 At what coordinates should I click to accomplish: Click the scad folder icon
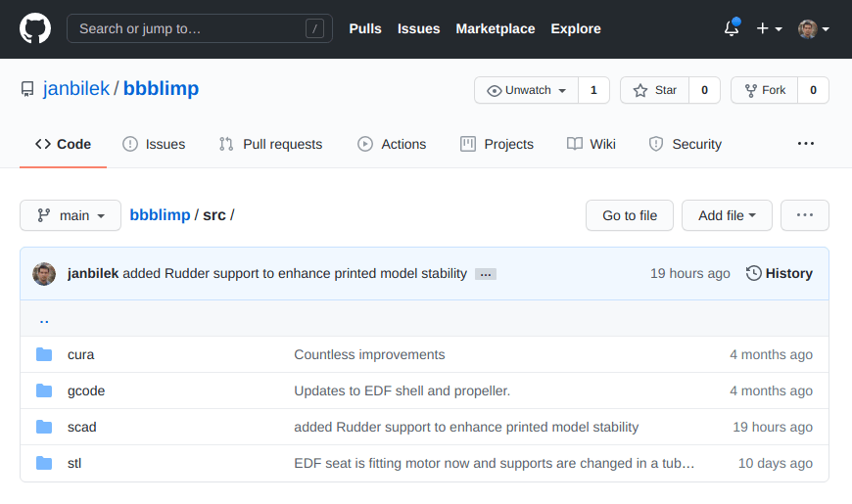point(44,427)
